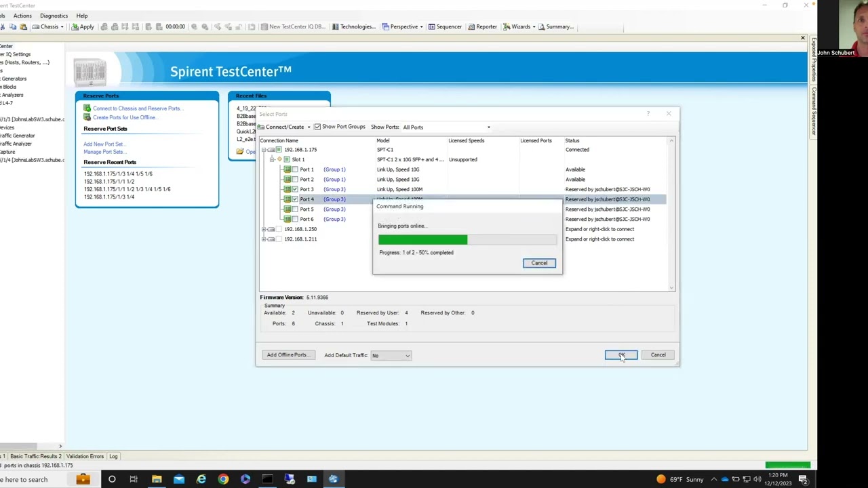The height and width of the screenshot is (488, 868).
Task: Click the Port 1 port icon
Action: point(288,169)
